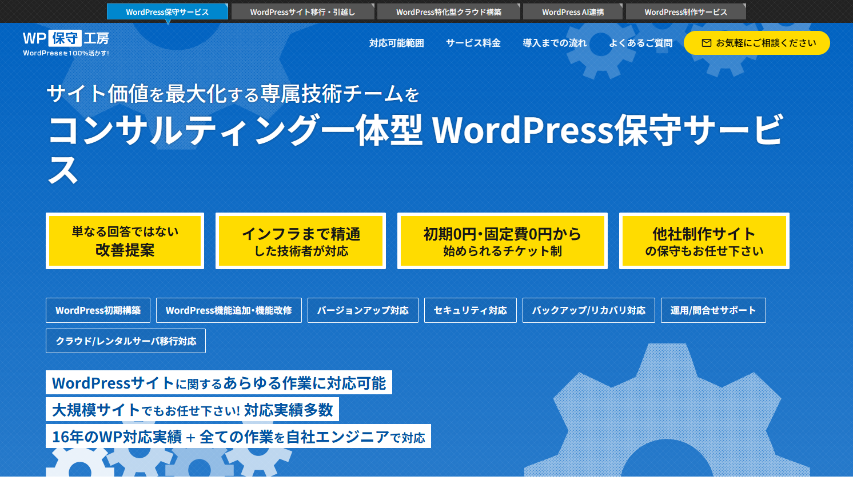The height and width of the screenshot is (504, 853).
Task: Click the よくあるご質問 navigation link
Action: (x=640, y=42)
